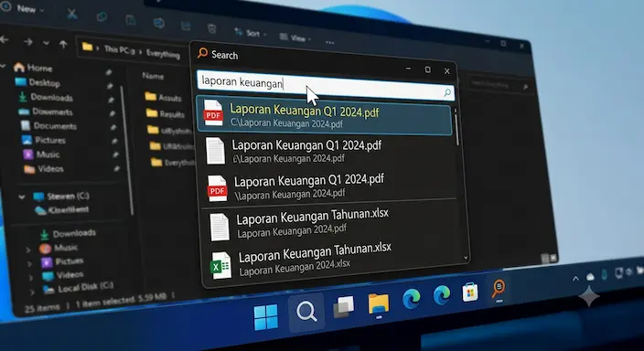The height and width of the screenshot is (351, 644).
Task: Open pinned Pictures in quick access list
Action: click(44, 140)
